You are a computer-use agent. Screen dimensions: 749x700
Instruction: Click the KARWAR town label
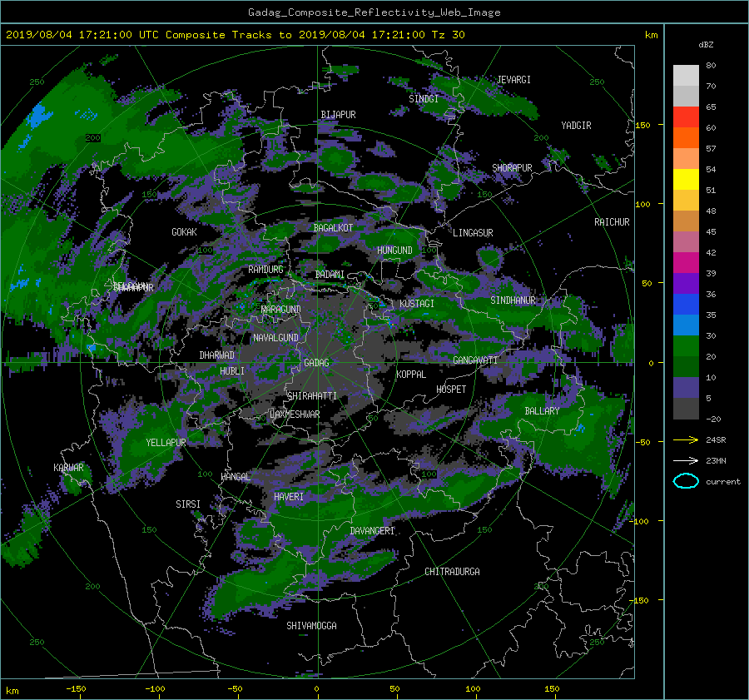[x=68, y=468]
